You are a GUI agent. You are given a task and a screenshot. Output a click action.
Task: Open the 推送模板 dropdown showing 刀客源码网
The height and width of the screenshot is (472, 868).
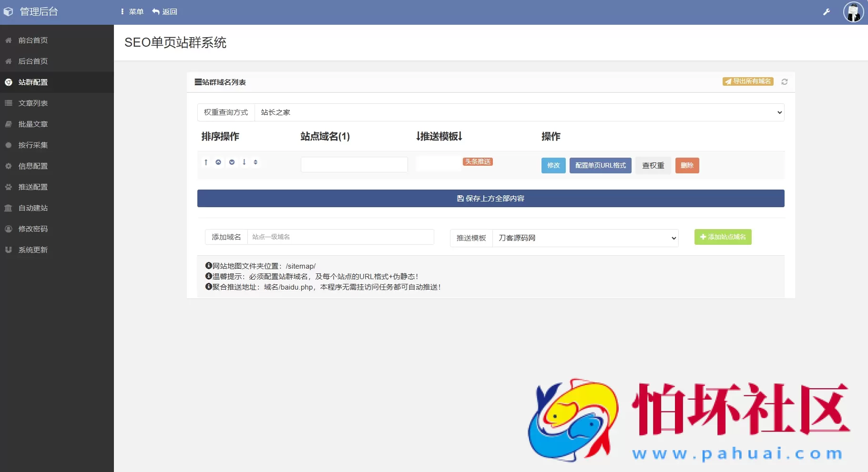pyautogui.click(x=585, y=238)
